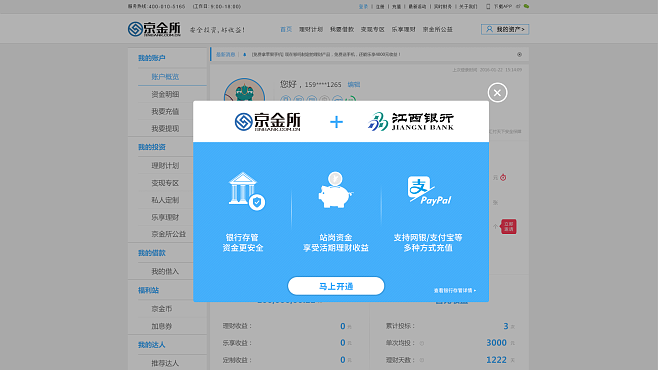This screenshot has height=370, width=658.
Task: Open 最新活动 in the top bar
Action: 417,6
